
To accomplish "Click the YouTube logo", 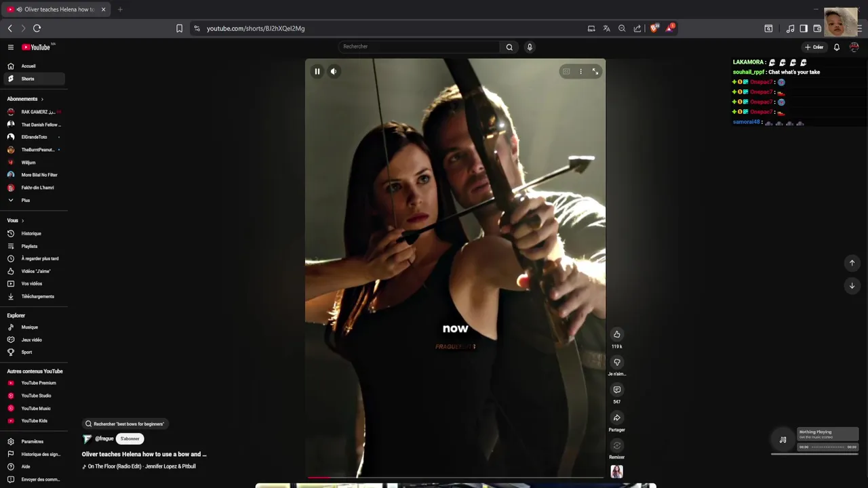I will click(36, 47).
